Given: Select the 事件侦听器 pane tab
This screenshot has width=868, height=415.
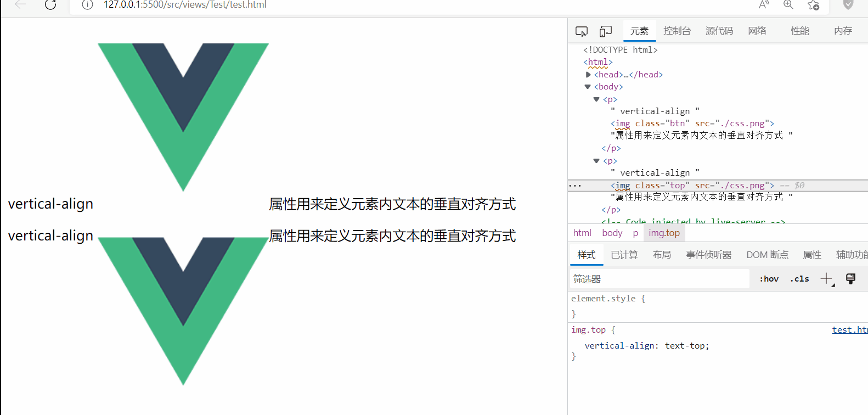Looking at the screenshot, I should (709, 255).
